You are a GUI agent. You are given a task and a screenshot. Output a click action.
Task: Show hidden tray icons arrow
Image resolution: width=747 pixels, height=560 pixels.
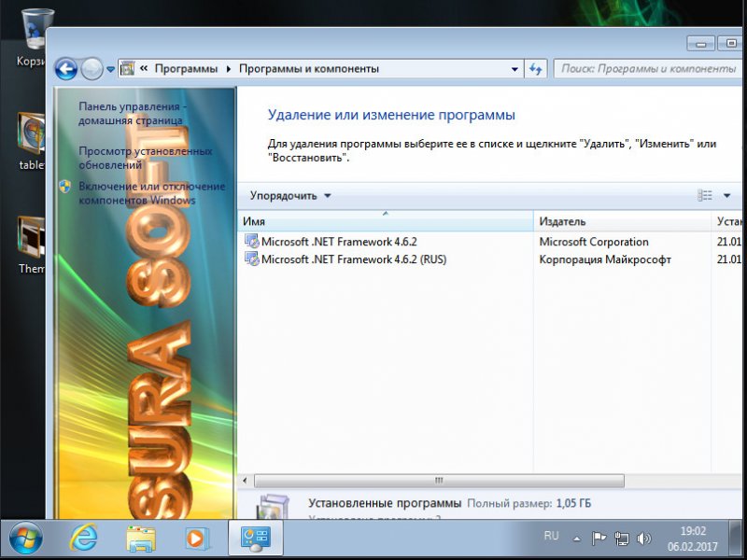(577, 539)
